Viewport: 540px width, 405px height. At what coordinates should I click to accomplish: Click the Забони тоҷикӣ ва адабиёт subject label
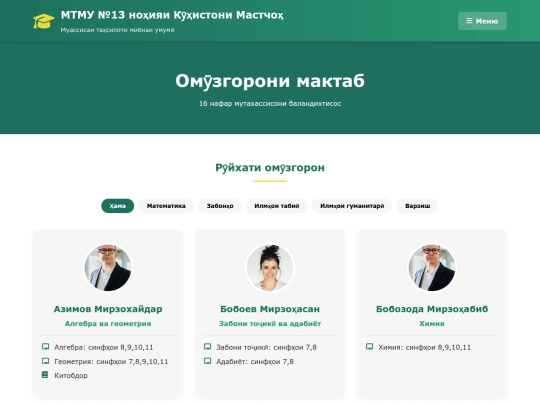(270, 324)
